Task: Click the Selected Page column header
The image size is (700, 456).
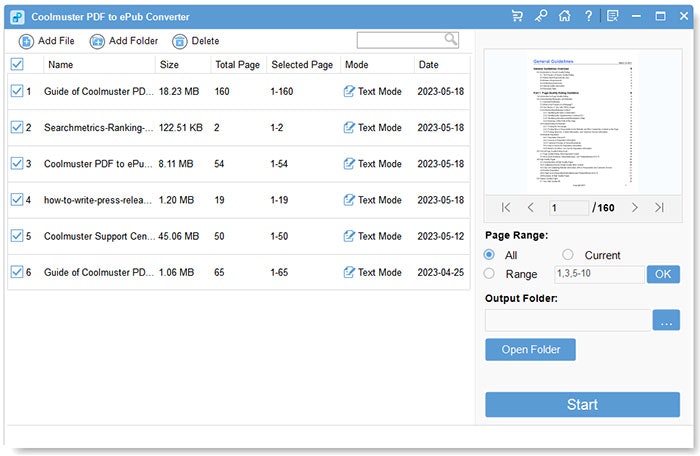Action: pos(302,65)
